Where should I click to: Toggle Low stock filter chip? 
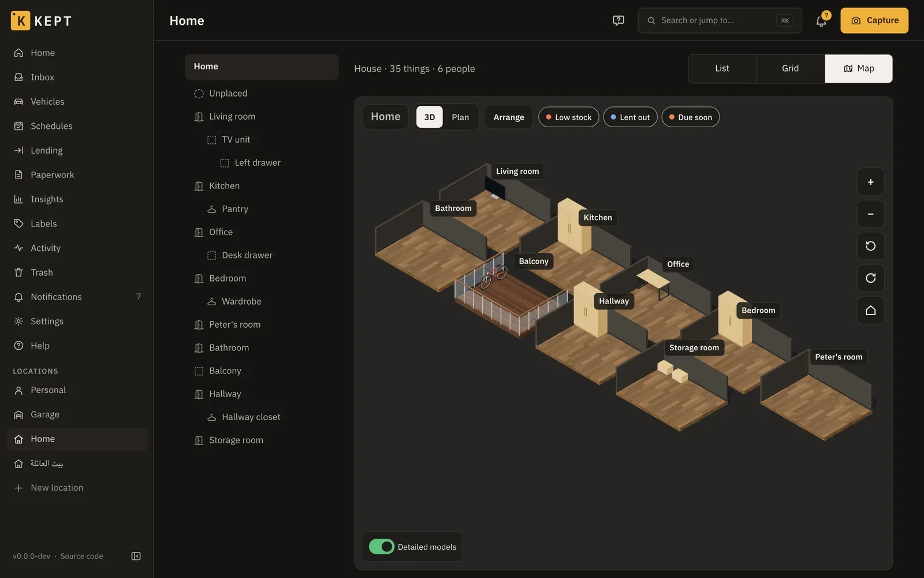pos(568,117)
